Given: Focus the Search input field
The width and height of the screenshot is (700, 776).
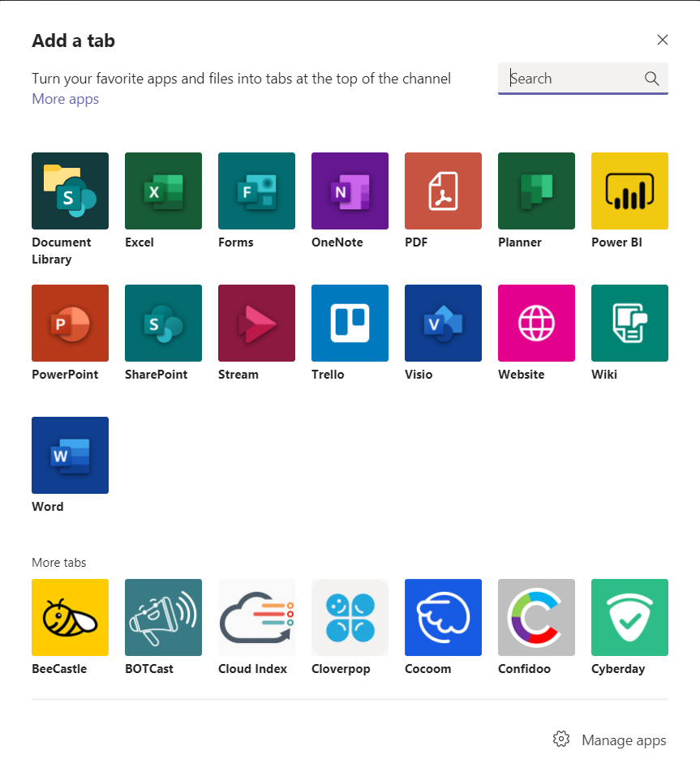Looking at the screenshot, I should (x=582, y=78).
